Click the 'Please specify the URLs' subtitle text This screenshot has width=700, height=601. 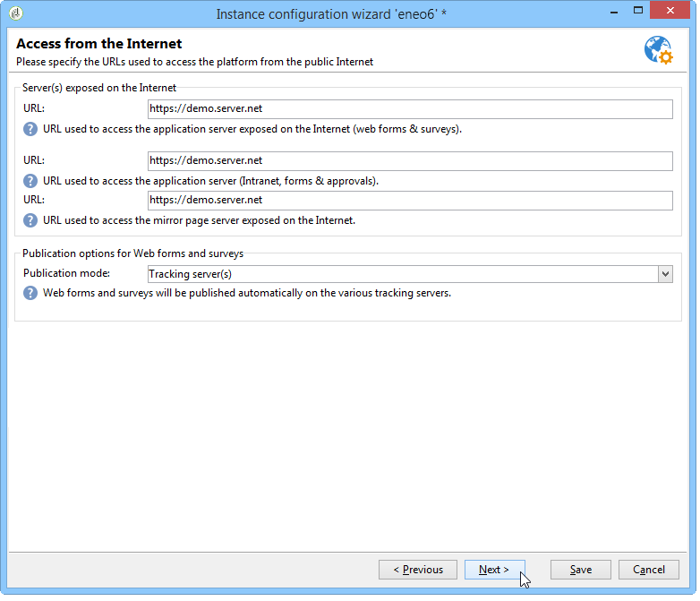(194, 62)
